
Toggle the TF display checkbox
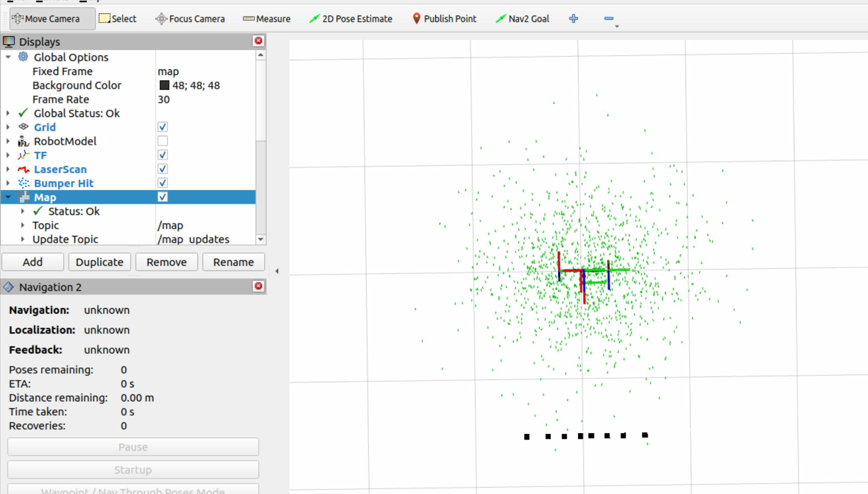[x=162, y=155]
